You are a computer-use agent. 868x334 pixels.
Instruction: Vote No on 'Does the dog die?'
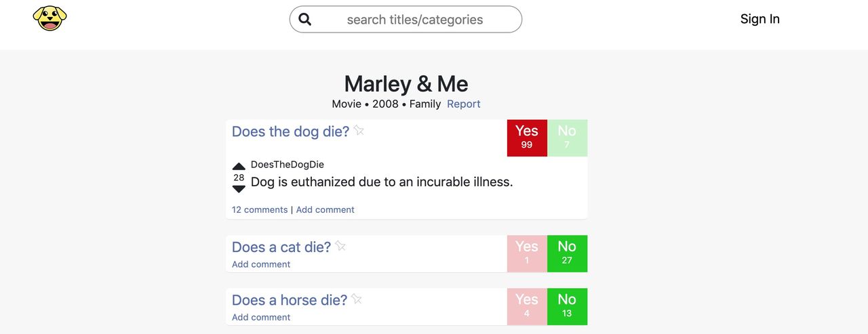[567, 138]
